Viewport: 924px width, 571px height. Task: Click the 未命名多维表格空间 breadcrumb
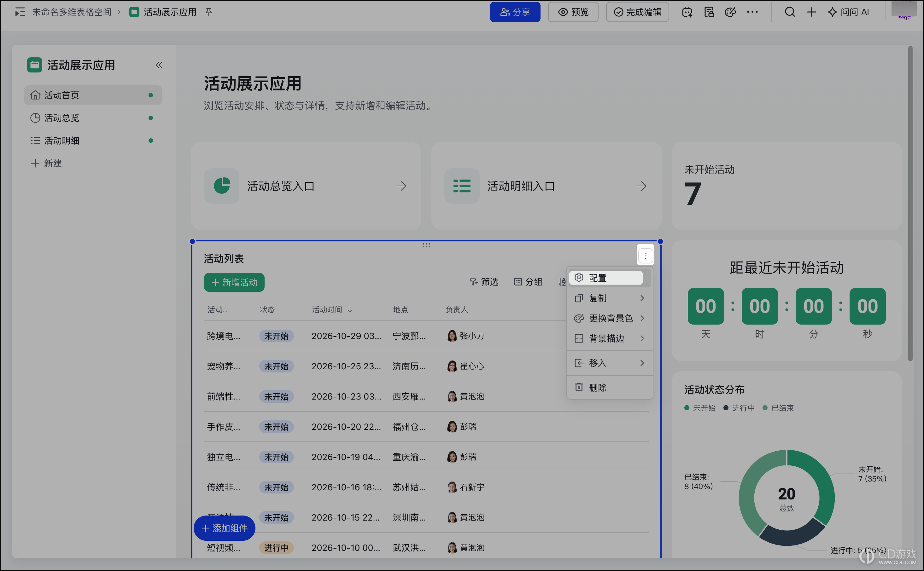tap(72, 12)
